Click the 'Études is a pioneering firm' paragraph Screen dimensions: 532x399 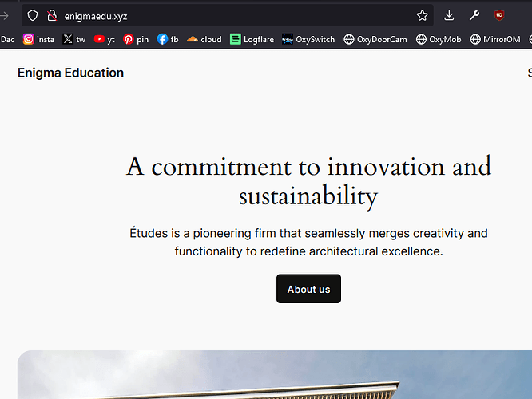[308, 242]
